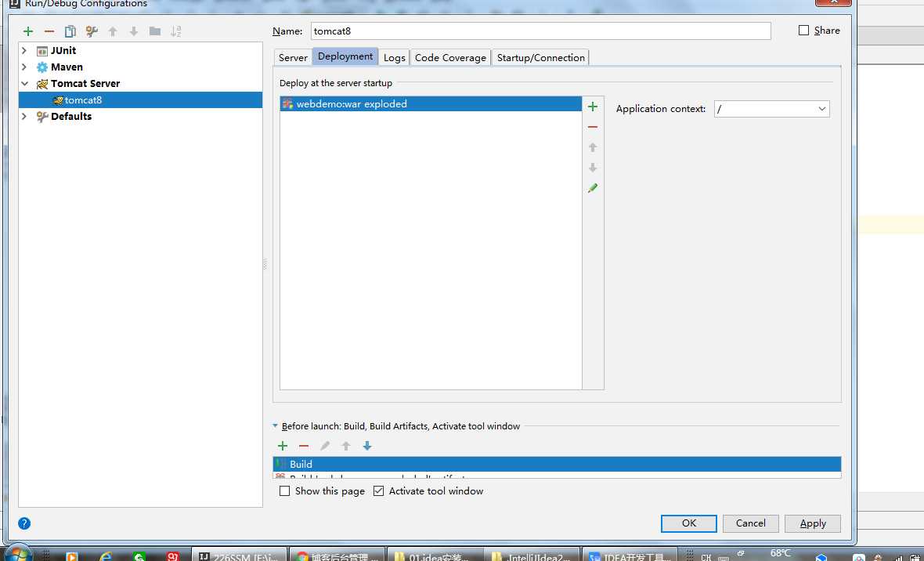Viewport: 924px width, 561px height.
Task: Expand the JUnit tree node
Action: 24,51
